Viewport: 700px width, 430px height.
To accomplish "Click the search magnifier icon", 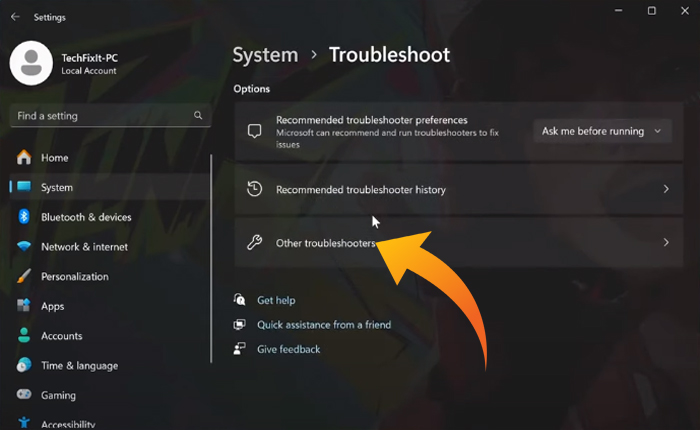I will [x=198, y=116].
